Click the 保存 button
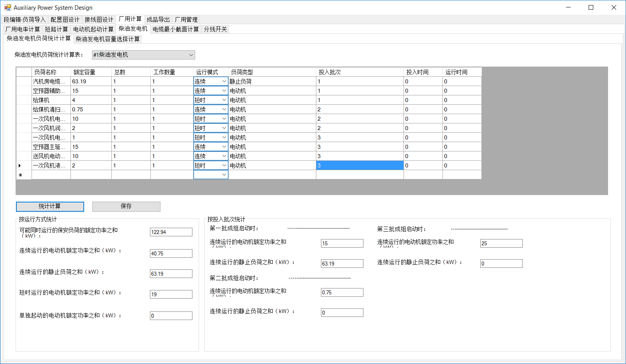The height and width of the screenshot is (364, 626). coord(126,206)
